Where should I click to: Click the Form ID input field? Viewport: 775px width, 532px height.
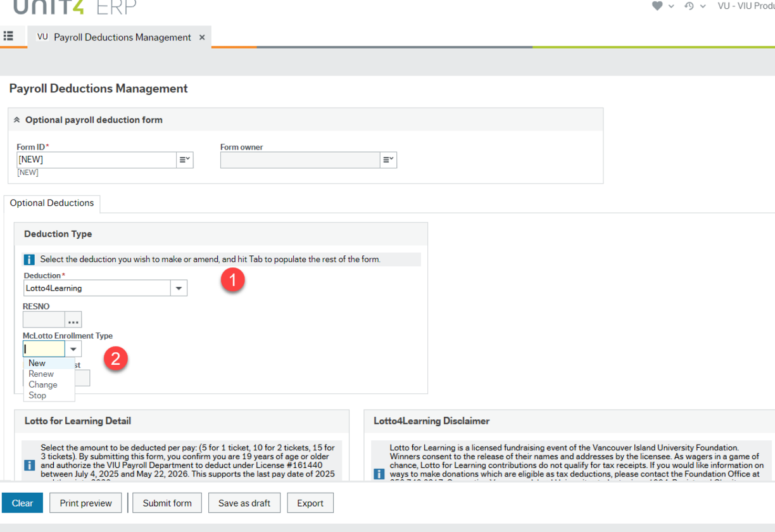pos(96,160)
